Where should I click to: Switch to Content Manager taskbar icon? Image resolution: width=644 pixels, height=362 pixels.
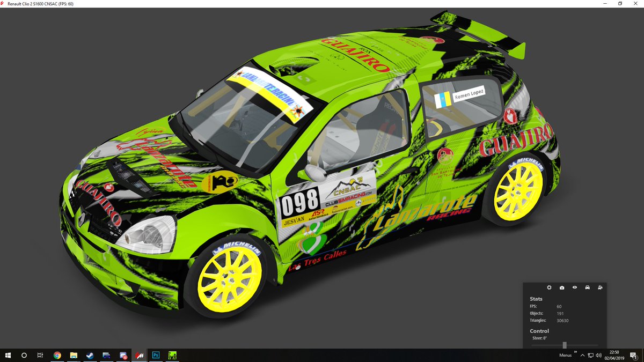tap(140, 355)
